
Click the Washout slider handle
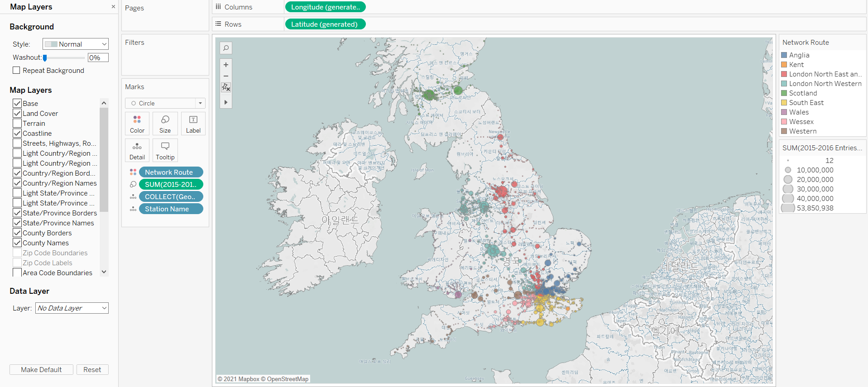coord(45,57)
